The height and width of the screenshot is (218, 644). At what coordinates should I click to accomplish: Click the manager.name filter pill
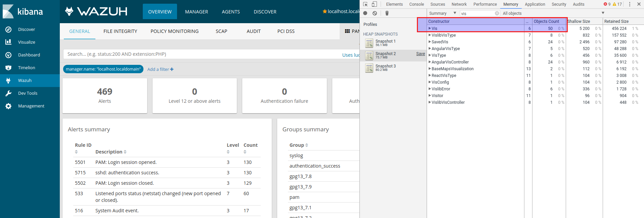pyautogui.click(x=103, y=69)
